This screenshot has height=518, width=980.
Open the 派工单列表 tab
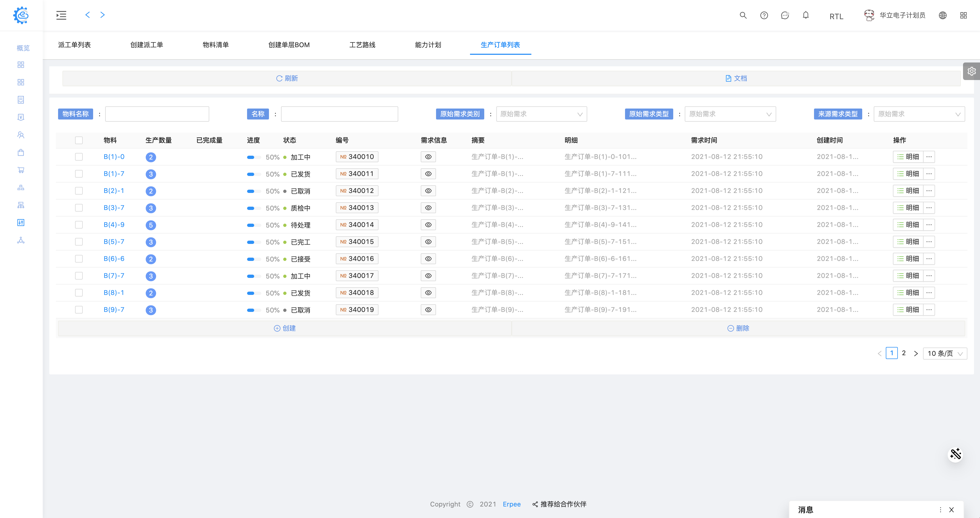point(74,45)
